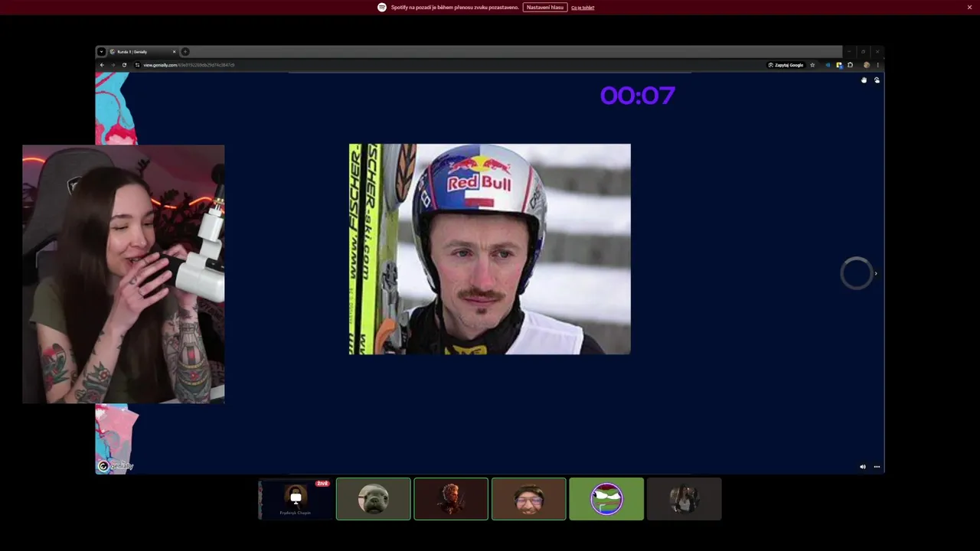Open Genially more options menu
The height and width of the screenshot is (551, 980).
(x=877, y=467)
